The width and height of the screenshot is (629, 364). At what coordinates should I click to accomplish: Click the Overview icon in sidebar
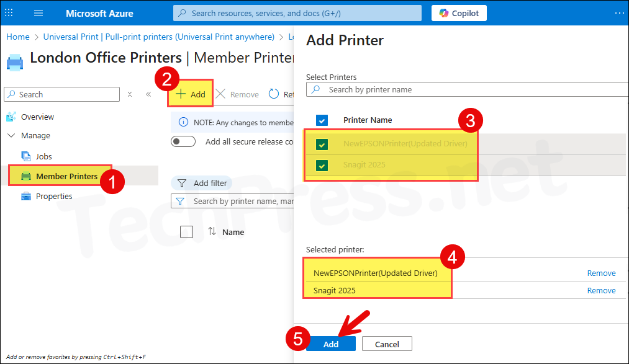(11, 117)
